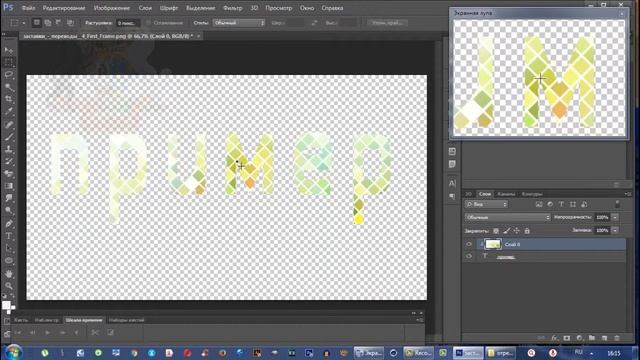The height and width of the screenshot is (360, 640).
Task: Select the History Brush tool
Action: coord(9,161)
